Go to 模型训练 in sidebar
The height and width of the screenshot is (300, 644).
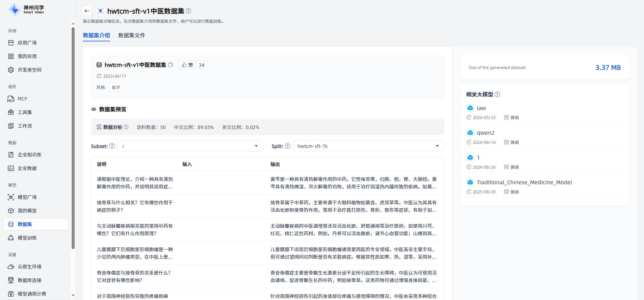pos(27,238)
